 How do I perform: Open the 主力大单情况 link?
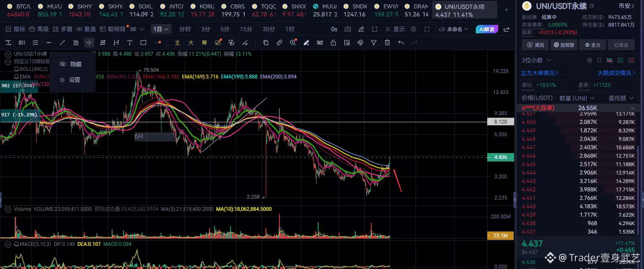click(x=540, y=73)
